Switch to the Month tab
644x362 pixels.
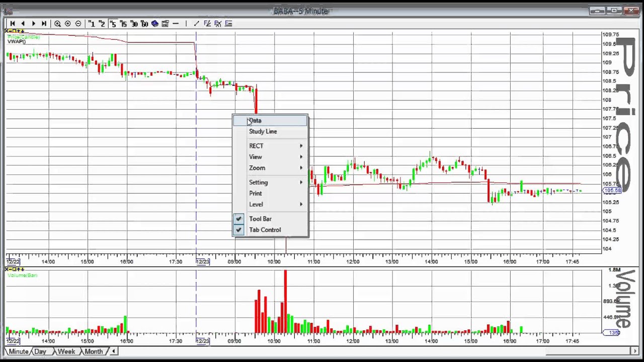pyautogui.click(x=94, y=351)
